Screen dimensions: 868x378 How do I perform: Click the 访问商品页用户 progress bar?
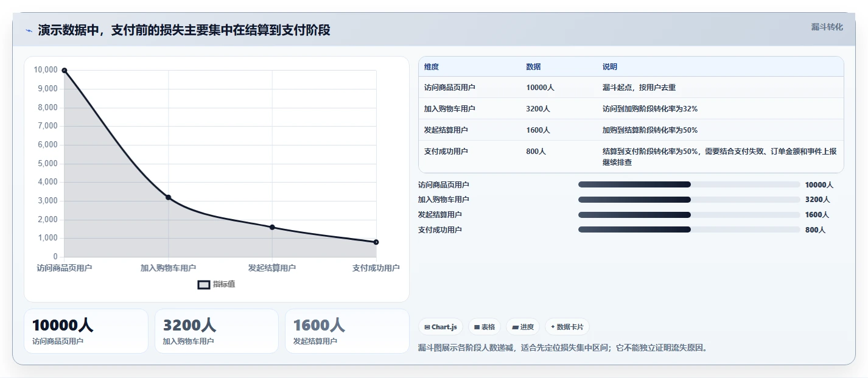(x=689, y=184)
